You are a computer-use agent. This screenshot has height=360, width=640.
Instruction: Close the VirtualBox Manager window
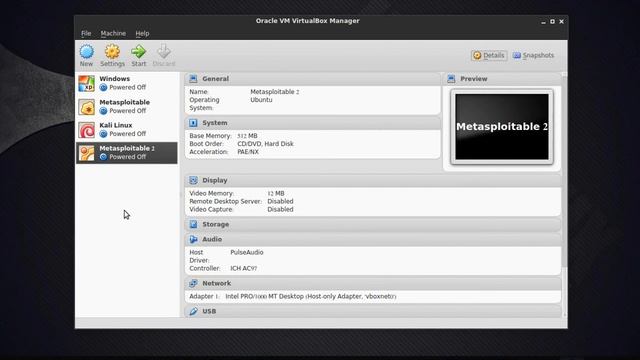tap(562, 22)
